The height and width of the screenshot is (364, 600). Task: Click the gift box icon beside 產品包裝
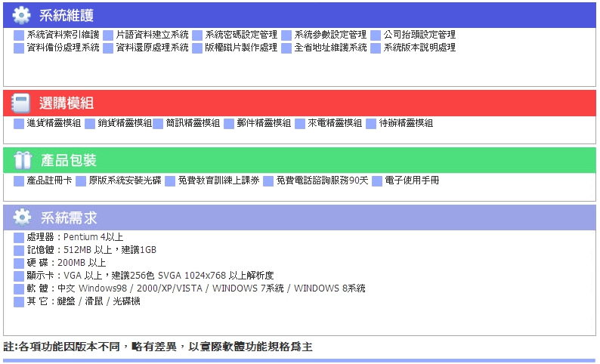point(23,160)
